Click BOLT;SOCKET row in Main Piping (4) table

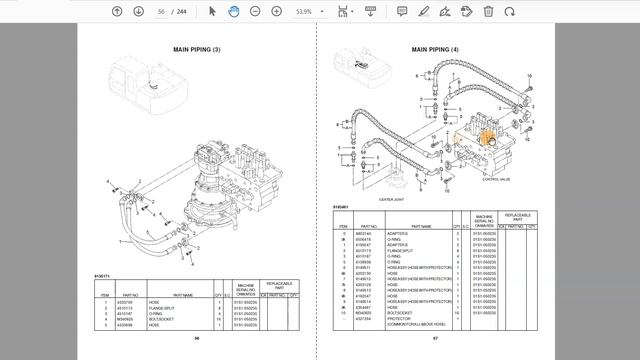coord(435,313)
